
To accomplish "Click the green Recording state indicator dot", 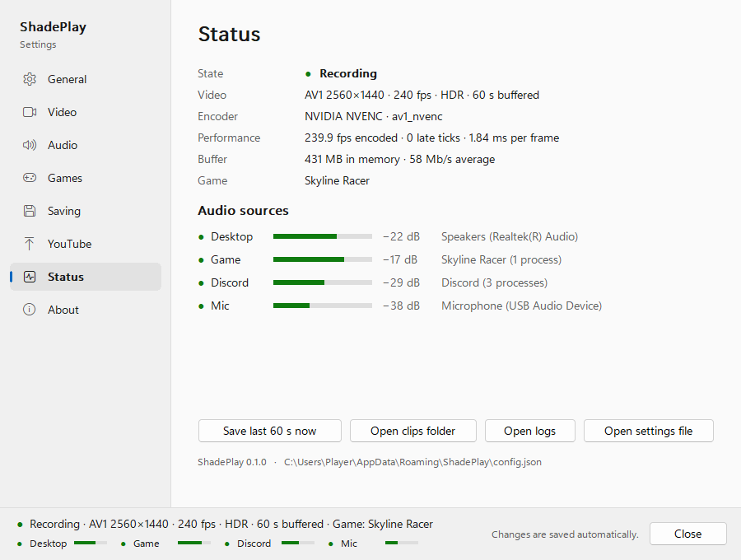I will tap(308, 74).
